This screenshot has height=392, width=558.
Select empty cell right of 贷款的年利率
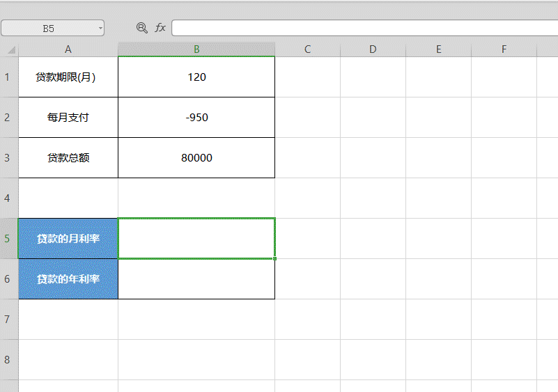pos(196,279)
